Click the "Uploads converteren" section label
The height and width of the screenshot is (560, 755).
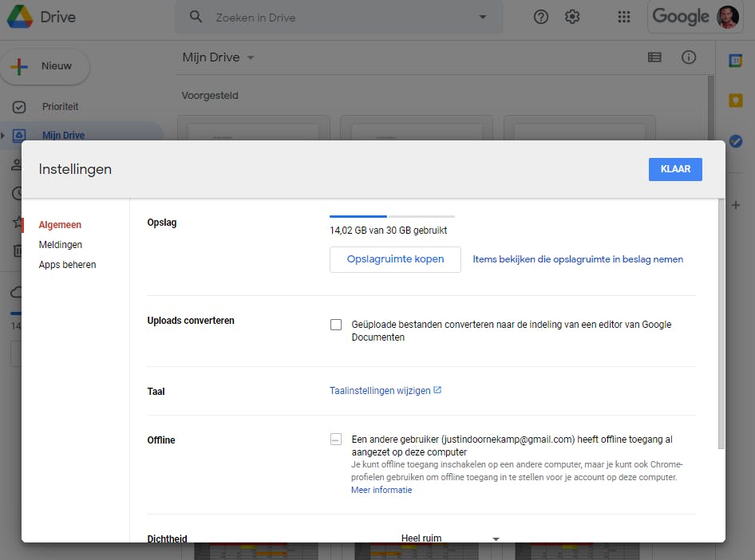coord(191,321)
